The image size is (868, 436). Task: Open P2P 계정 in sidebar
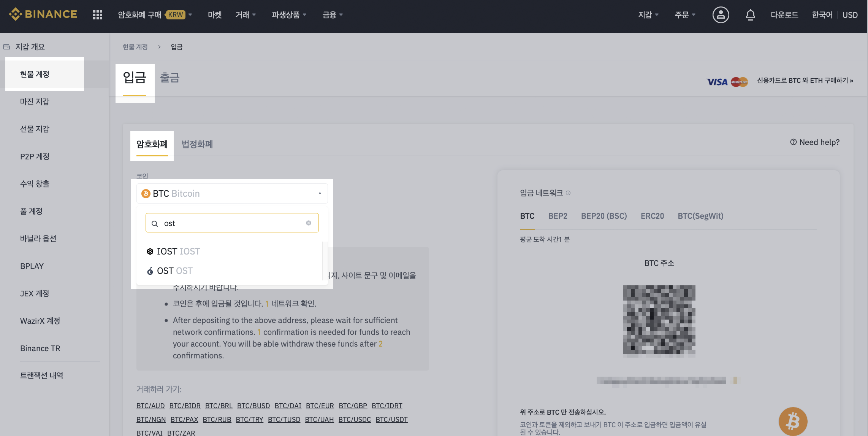click(35, 156)
